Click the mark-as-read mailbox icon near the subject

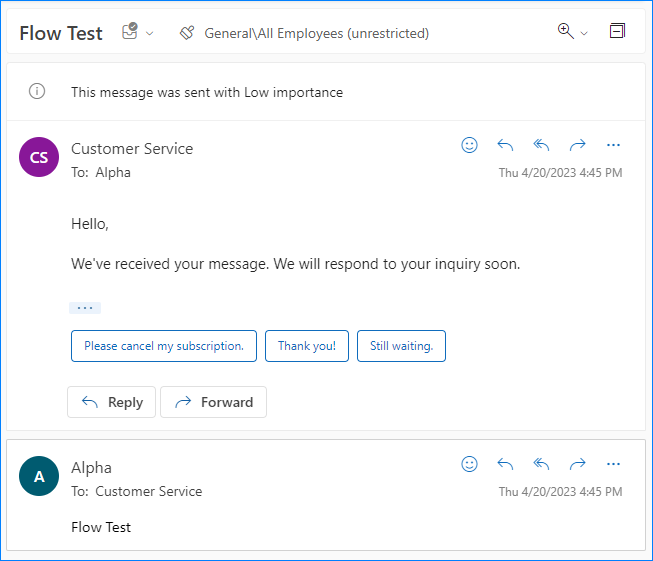click(130, 31)
